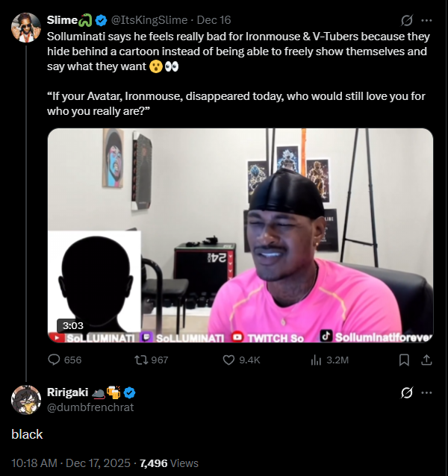Open the 7,496 Views count
The height and width of the screenshot is (476, 448).
(x=169, y=463)
